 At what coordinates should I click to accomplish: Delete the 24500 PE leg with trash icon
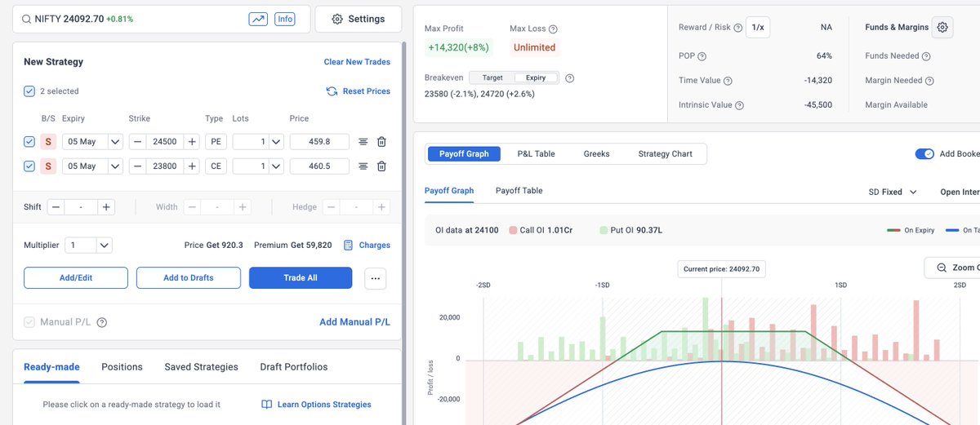381,142
